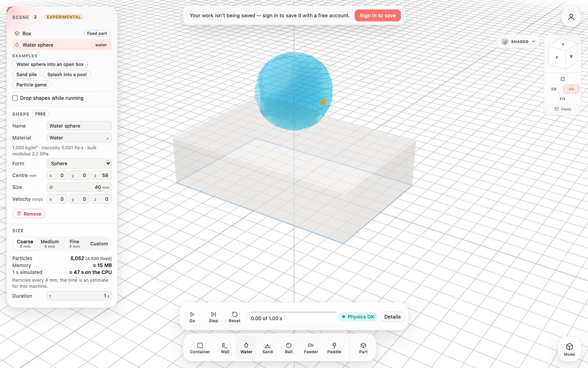Open the user account icon
Image resolution: width=588 pixels, height=368 pixels.
(571, 17)
